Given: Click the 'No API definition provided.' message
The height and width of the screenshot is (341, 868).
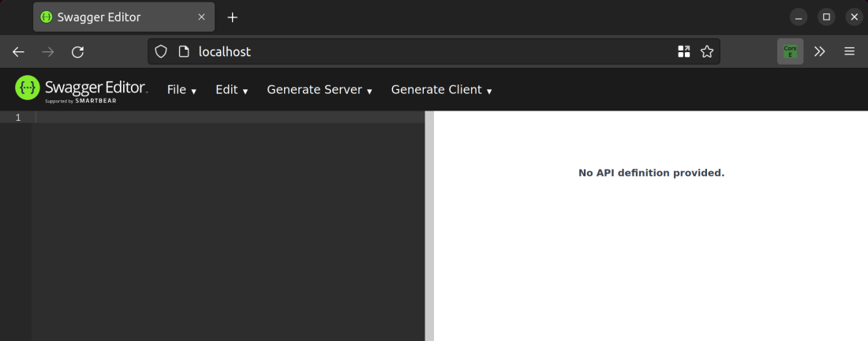Looking at the screenshot, I should coord(651,173).
